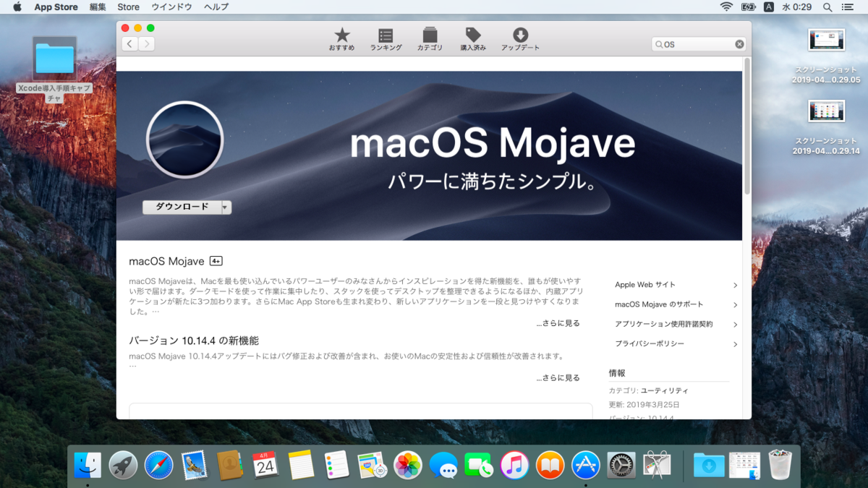
Task: Select the Xcode導入手順キャプチャ desktop folder
Action: (55, 69)
